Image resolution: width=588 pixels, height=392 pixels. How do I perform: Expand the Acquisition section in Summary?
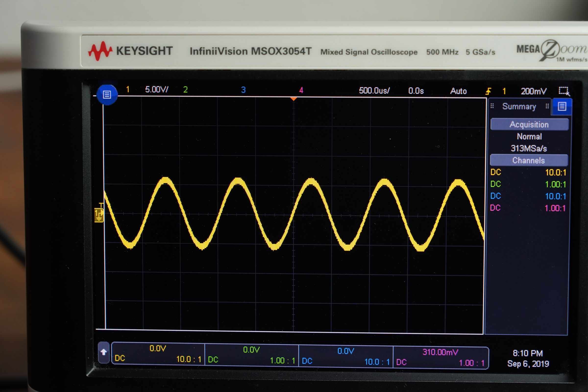coord(529,124)
